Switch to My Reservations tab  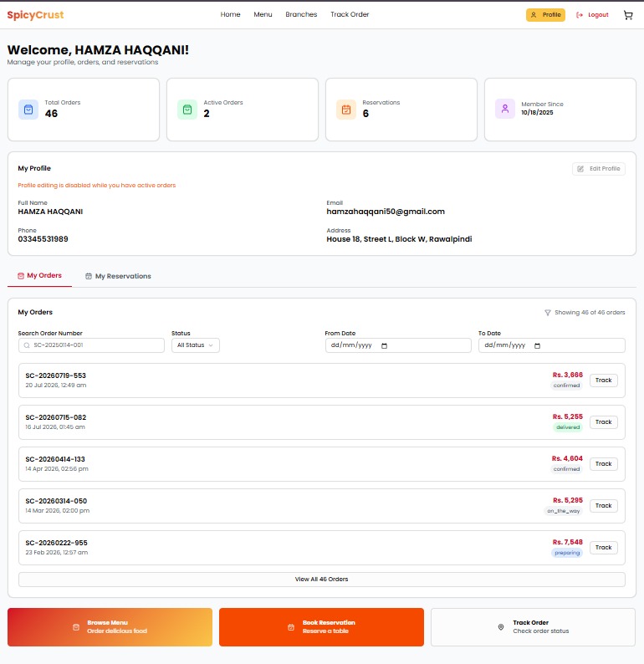click(x=118, y=276)
